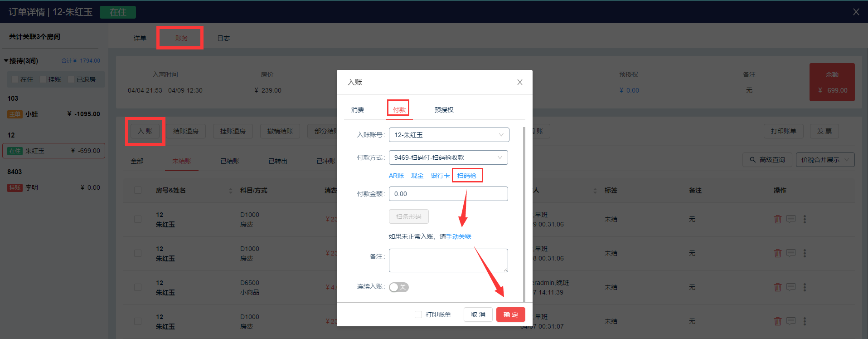The height and width of the screenshot is (339, 868).
Task: Open the 入账账号 dropdown
Action: coord(449,135)
